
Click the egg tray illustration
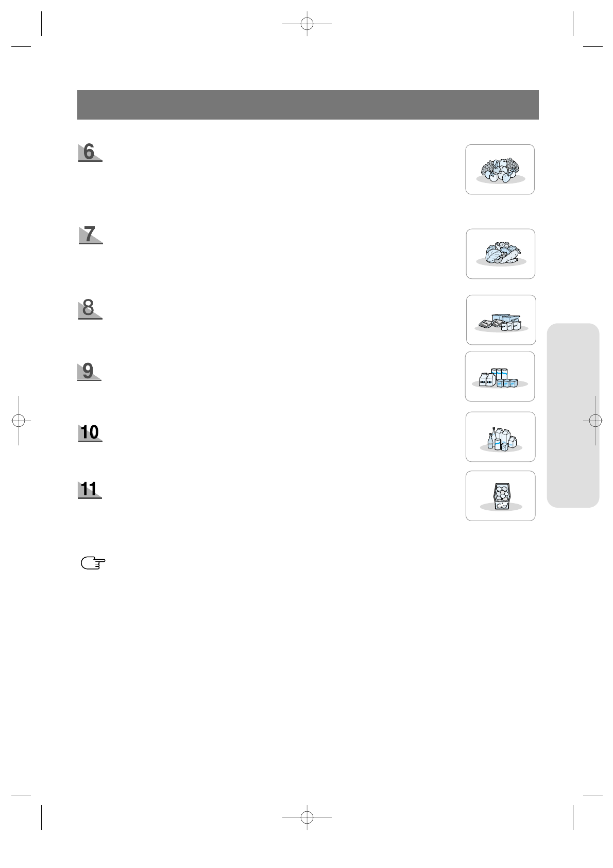click(501, 496)
